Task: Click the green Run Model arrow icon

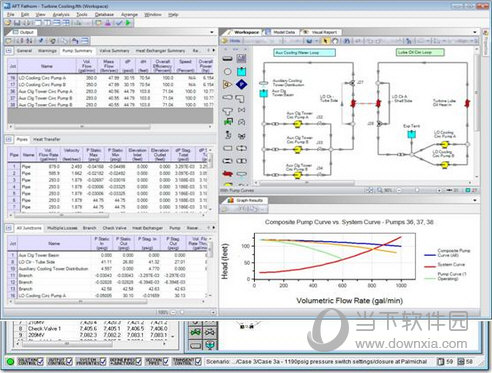Action: (128, 23)
